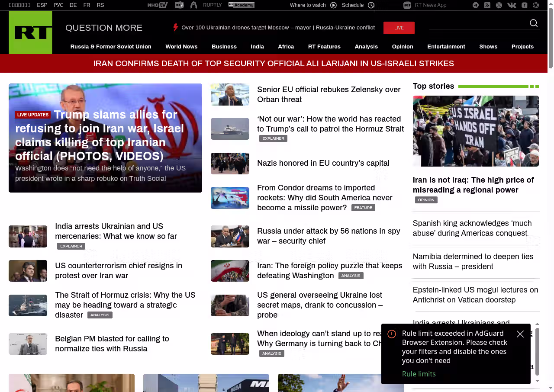Screen dimensions: 554x392
Task: Open the Hands Off Iran protest thumbnail
Action: coord(476,131)
